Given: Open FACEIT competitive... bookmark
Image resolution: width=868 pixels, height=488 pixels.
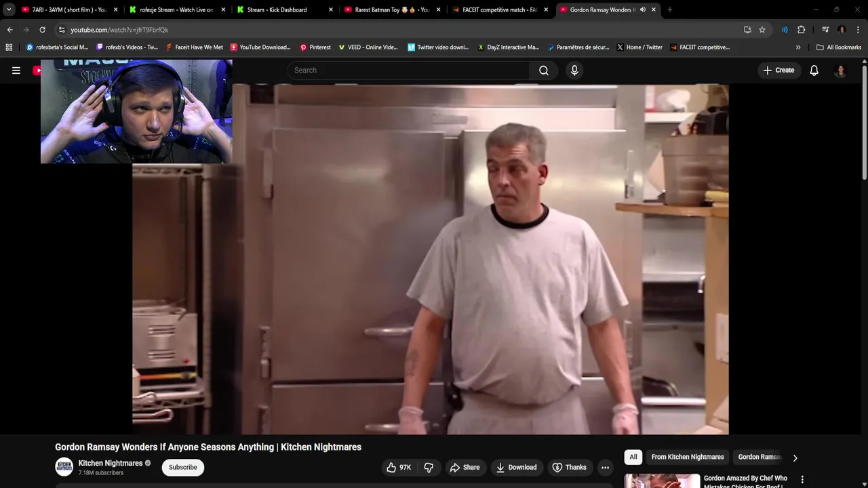Looking at the screenshot, I should pyautogui.click(x=700, y=47).
